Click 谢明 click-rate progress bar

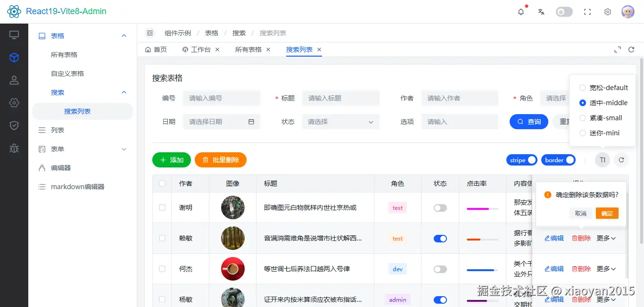point(482,208)
